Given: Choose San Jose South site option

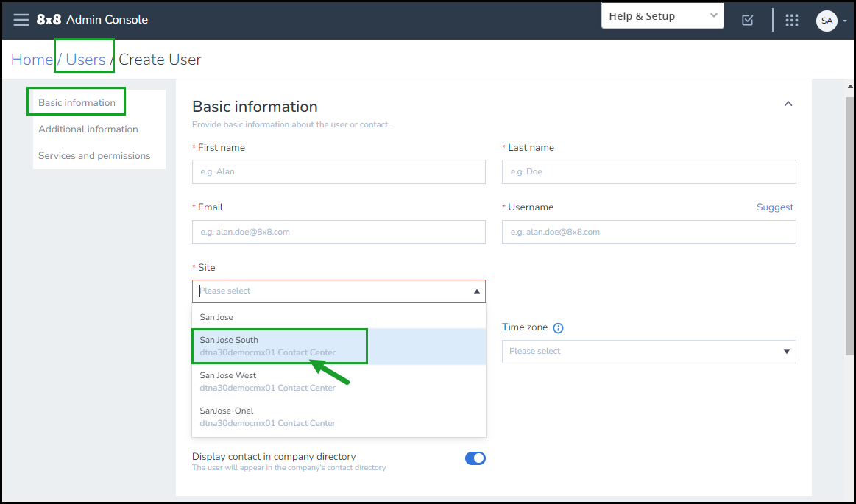Looking at the screenshot, I should pyautogui.click(x=339, y=347).
